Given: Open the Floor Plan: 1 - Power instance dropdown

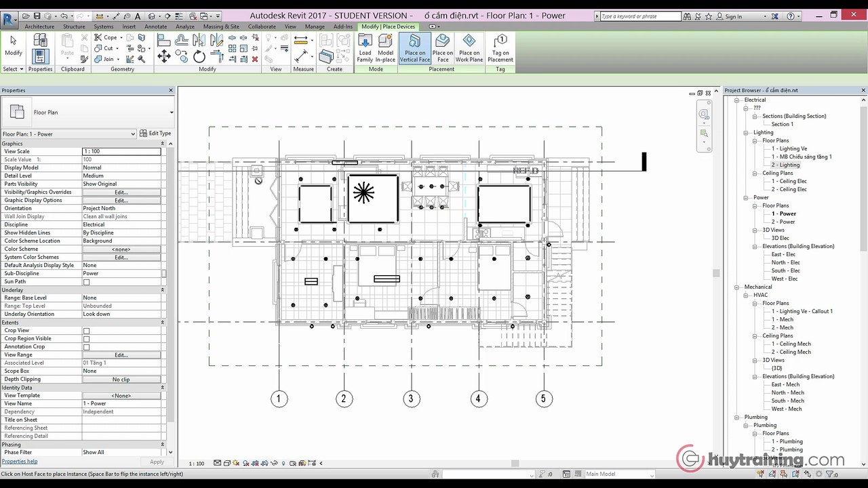Looking at the screenshot, I should [68, 134].
